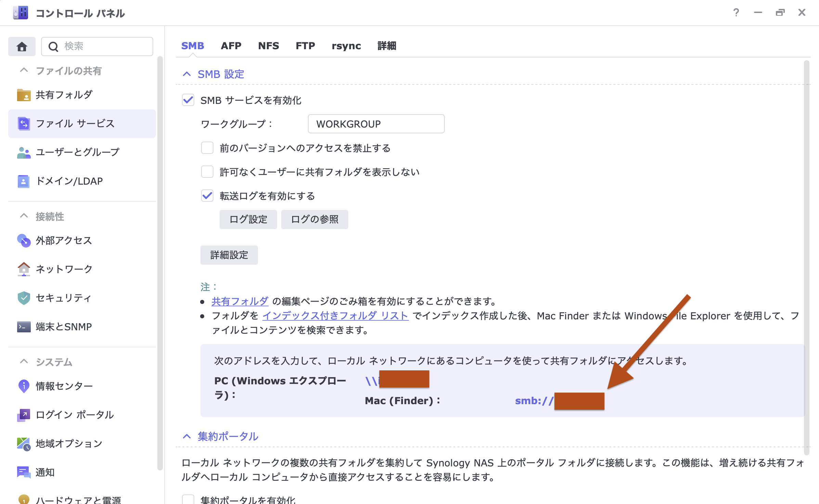The height and width of the screenshot is (504, 819).
Task: Open ネットワーク settings
Action: (64, 269)
